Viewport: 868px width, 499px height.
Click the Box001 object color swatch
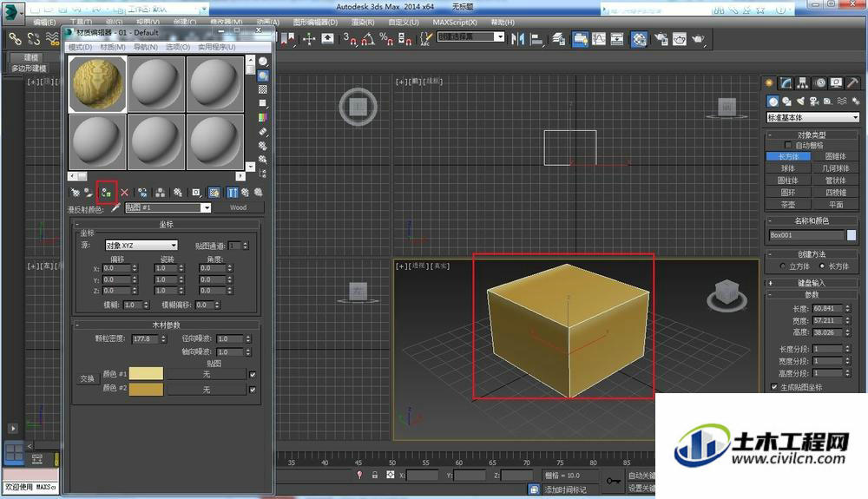click(852, 235)
